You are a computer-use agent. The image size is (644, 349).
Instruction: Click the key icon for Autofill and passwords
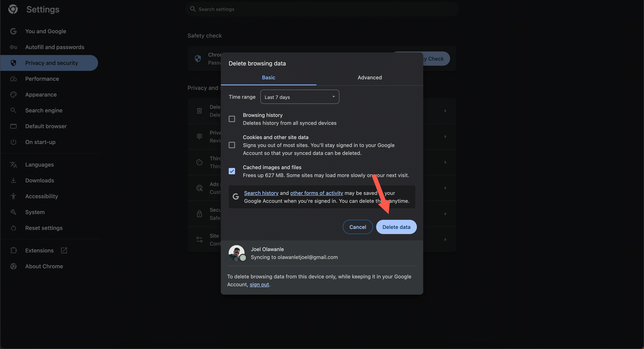click(13, 47)
